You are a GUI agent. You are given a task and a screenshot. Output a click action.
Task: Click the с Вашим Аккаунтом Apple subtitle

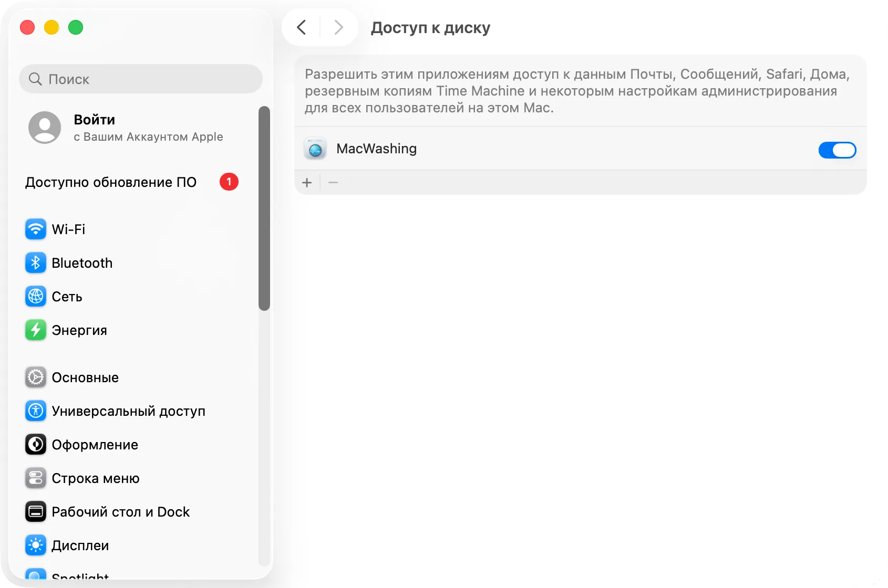click(x=148, y=137)
